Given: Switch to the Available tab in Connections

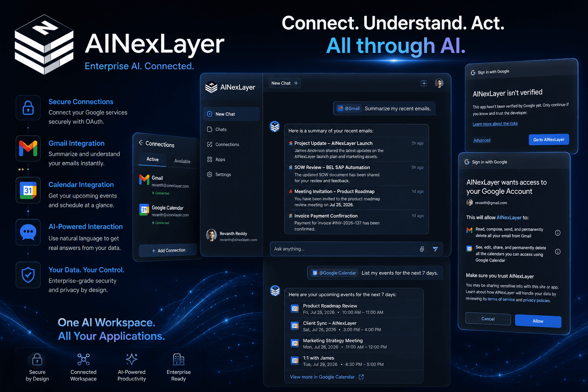Looking at the screenshot, I should [182, 161].
